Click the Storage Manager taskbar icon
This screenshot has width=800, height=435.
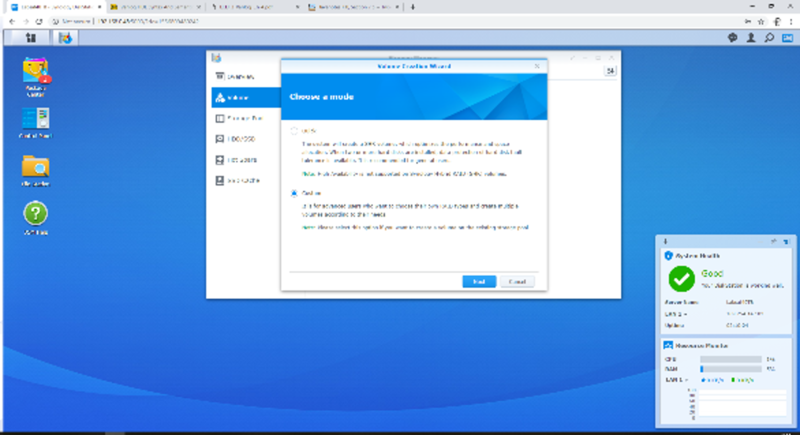(x=65, y=38)
